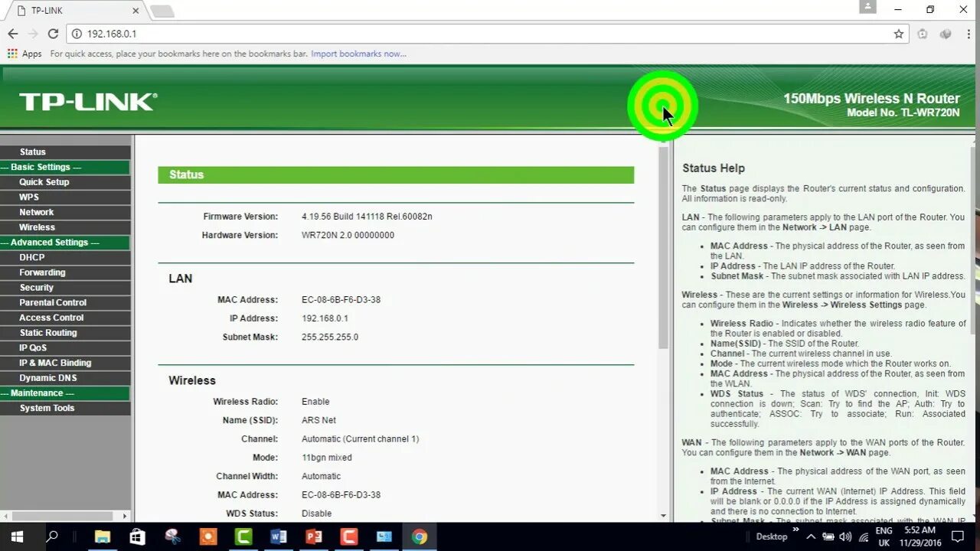This screenshot has height=551, width=980.
Task: Click the status pane vertical scrollbar thumb
Action: 664,247
